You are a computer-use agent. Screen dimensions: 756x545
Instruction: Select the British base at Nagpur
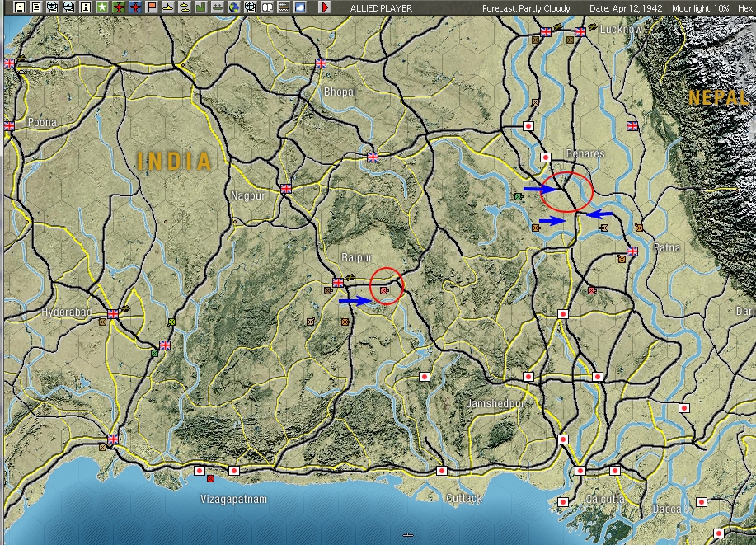click(286, 189)
